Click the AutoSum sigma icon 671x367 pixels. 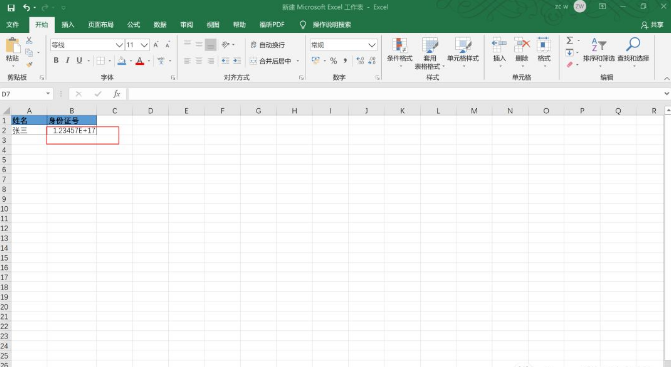[570, 41]
